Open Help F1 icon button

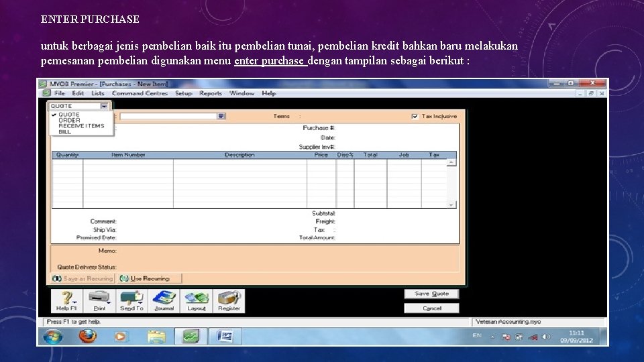coord(66,301)
